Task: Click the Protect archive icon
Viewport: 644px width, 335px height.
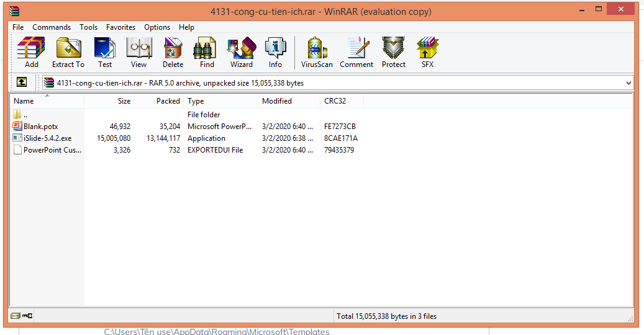Action: 394,53
